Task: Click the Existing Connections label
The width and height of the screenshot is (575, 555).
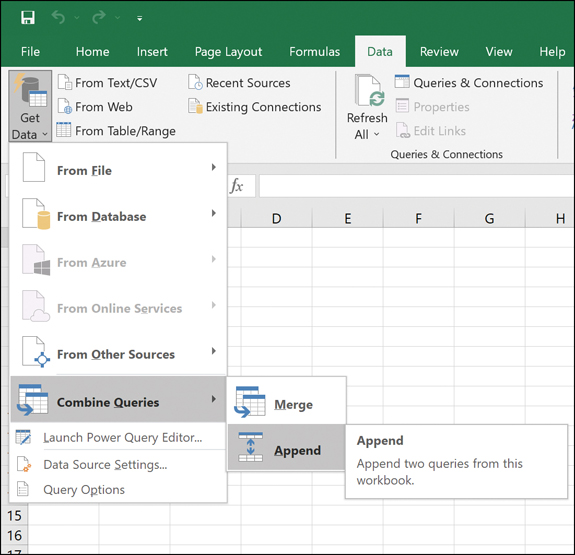Action: click(263, 107)
